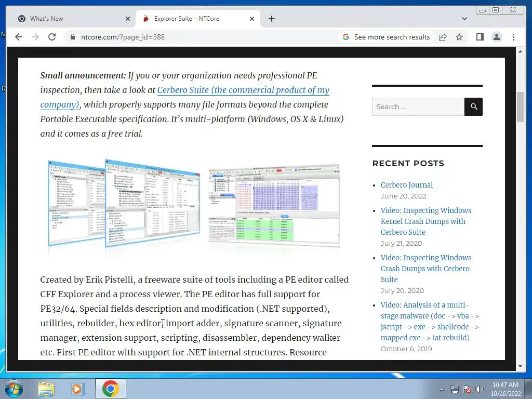Open the taskbar clock showing 10:47 AM
The width and height of the screenshot is (532, 399).
coord(506,389)
